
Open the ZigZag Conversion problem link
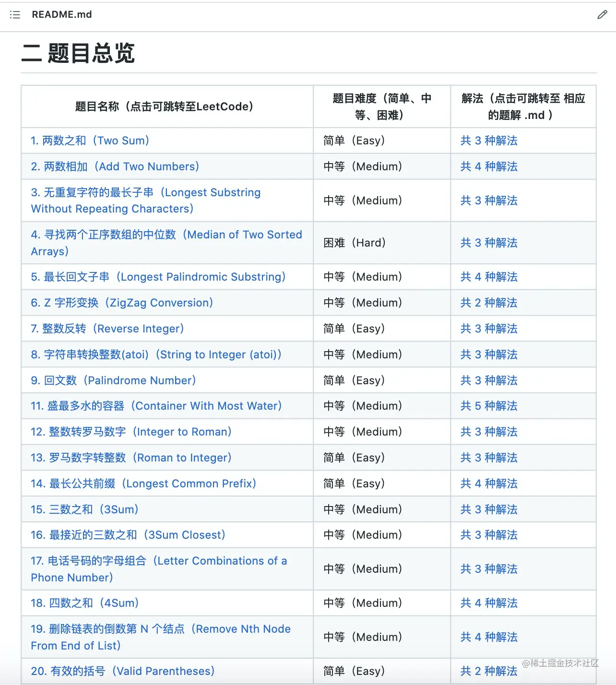(x=122, y=303)
